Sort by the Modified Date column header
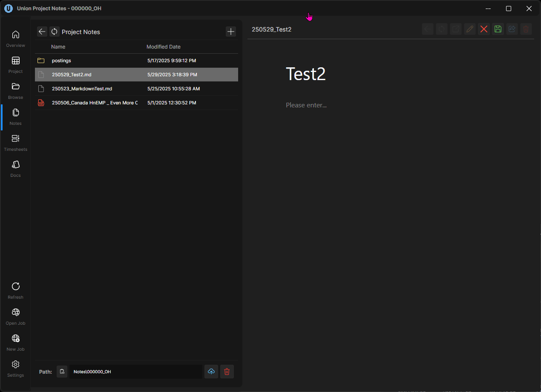Image resolution: width=541 pixels, height=392 pixels. 164,47
